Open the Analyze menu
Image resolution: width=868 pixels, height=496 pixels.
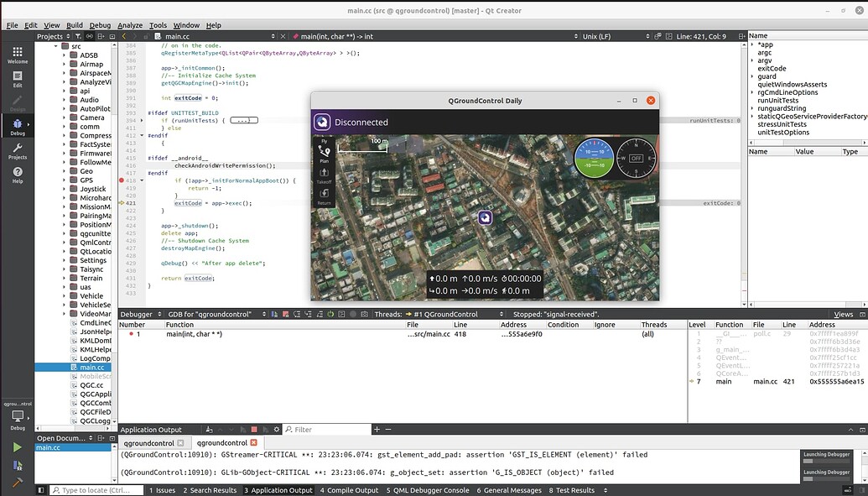128,25
